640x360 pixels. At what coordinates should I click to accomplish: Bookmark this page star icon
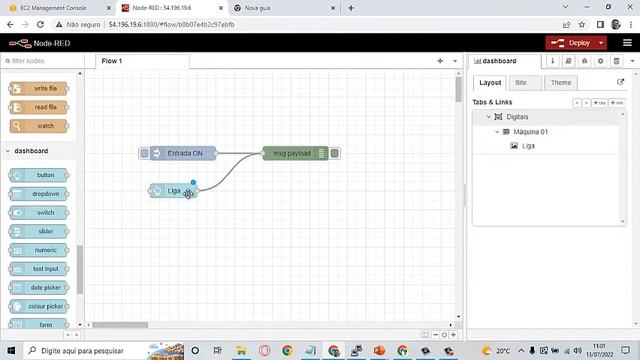(582, 24)
